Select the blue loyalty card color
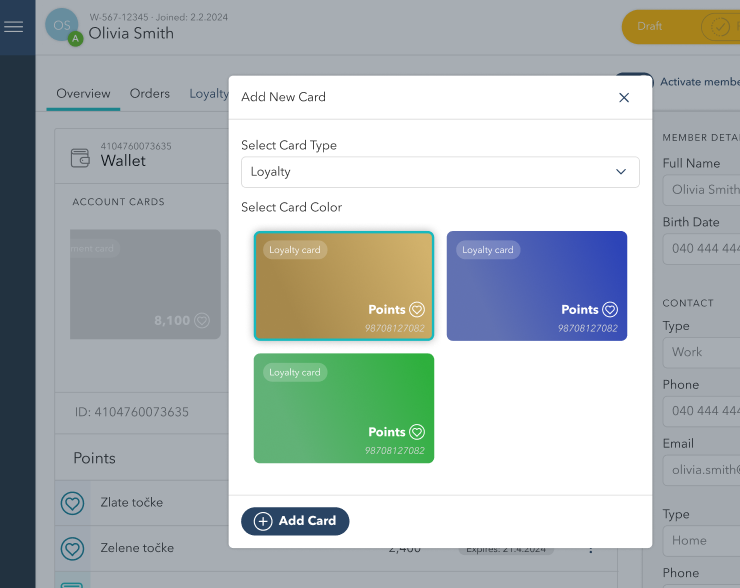The image size is (740, 588). [537, 286]
